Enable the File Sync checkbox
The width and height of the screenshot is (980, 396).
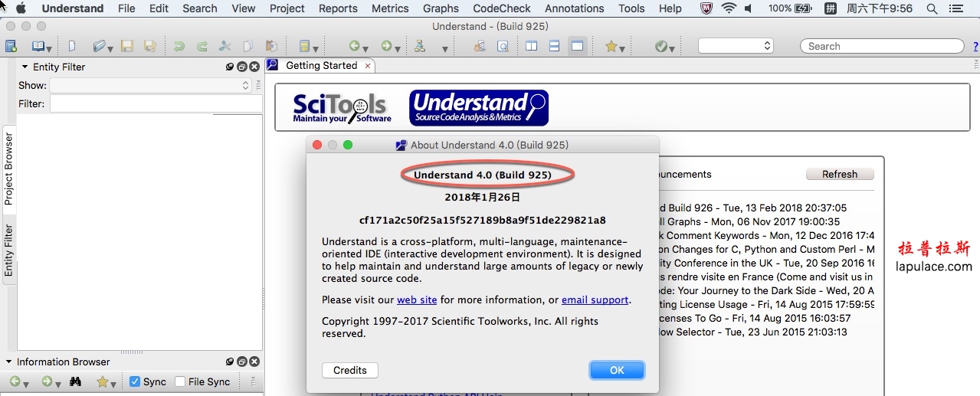point(180,381)
